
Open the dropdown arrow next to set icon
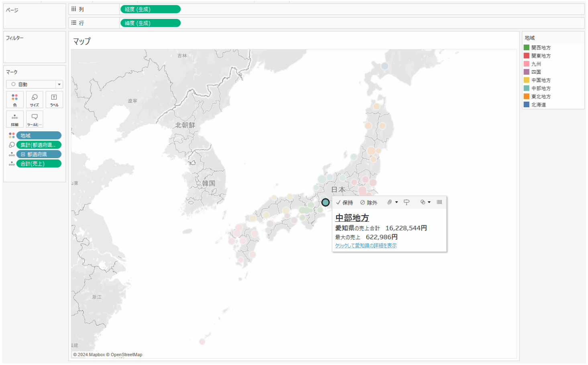429,202
